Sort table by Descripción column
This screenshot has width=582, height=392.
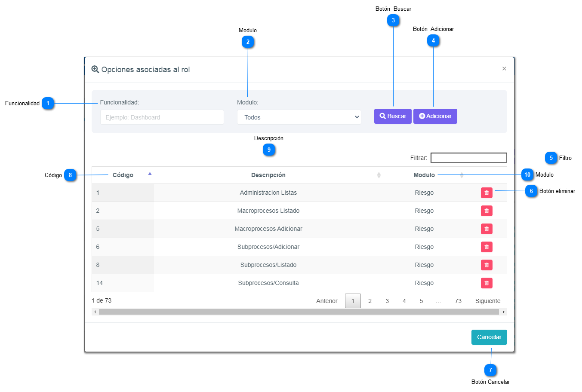point(268,175)
